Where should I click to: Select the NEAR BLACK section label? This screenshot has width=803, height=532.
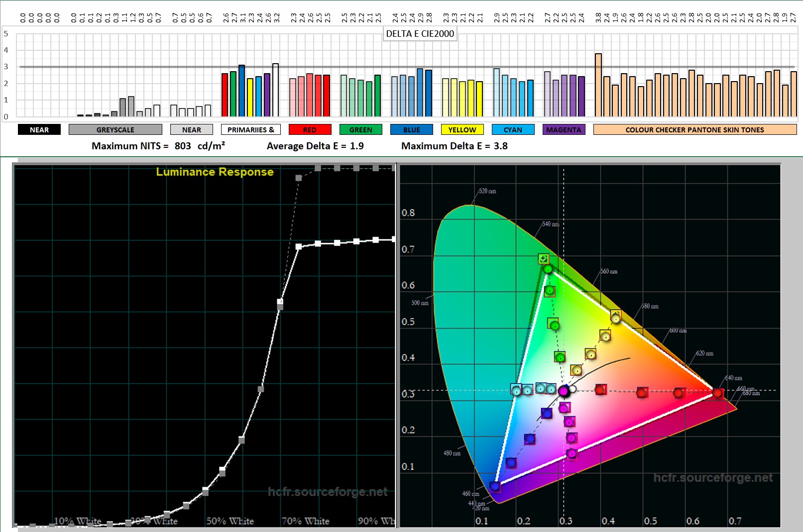click(x=39, y=129)
